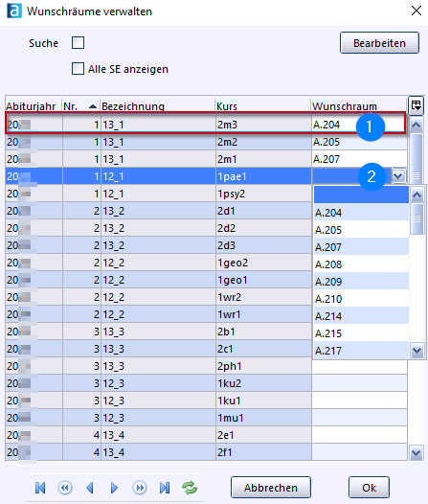The width and height of the screenshot is (428, 504).
Task: Click the dropdown list scrollbar thumb
Action: coord(417,218)
